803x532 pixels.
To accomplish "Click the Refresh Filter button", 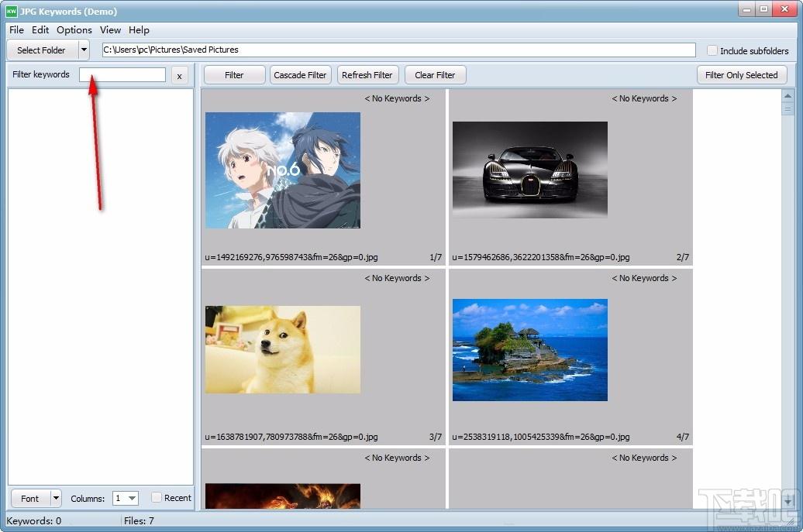I will pyautogui.click(x=367, y=75).
